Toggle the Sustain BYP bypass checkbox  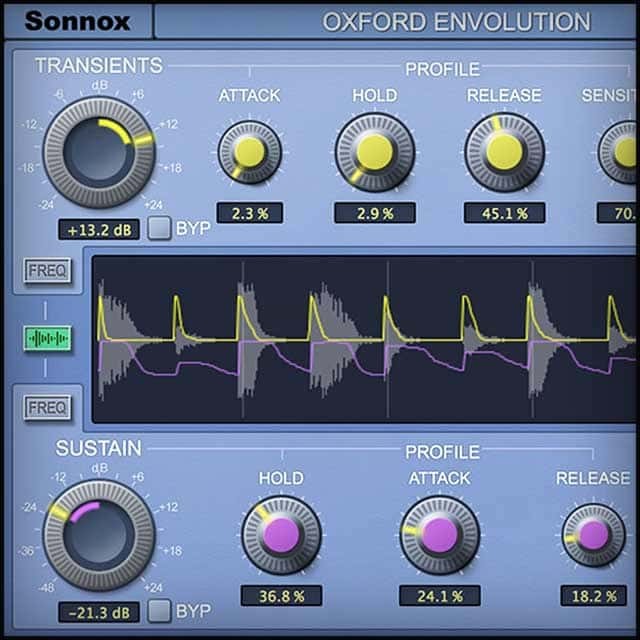[x=160, y=609]
